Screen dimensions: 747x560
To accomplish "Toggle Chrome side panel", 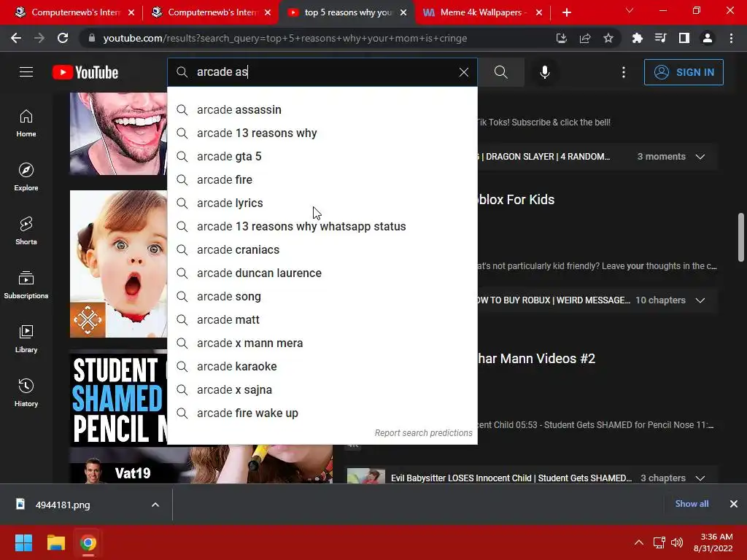I will [x=684, y=38].
